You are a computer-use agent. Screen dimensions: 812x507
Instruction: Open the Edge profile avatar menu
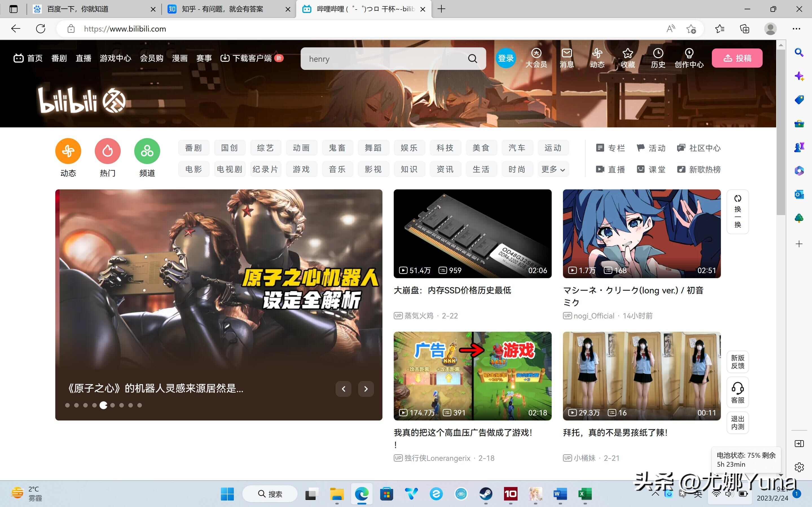770,29
